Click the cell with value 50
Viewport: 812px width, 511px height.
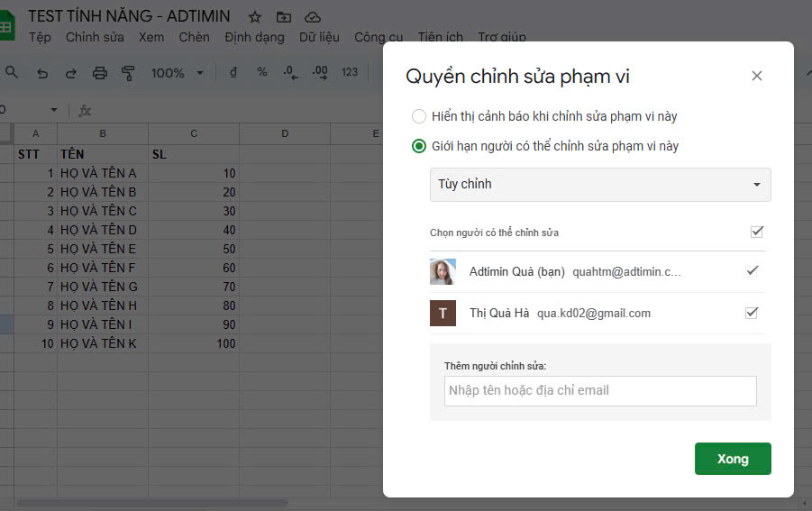194,249
